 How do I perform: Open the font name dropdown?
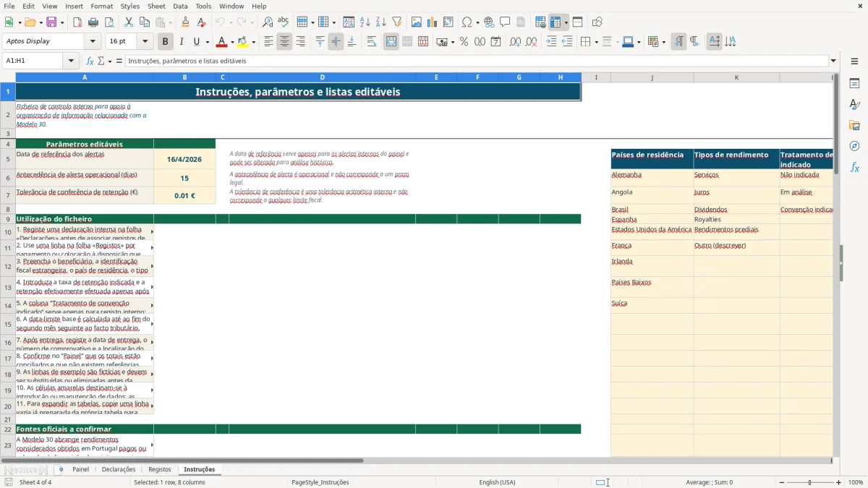coord(93,41)
